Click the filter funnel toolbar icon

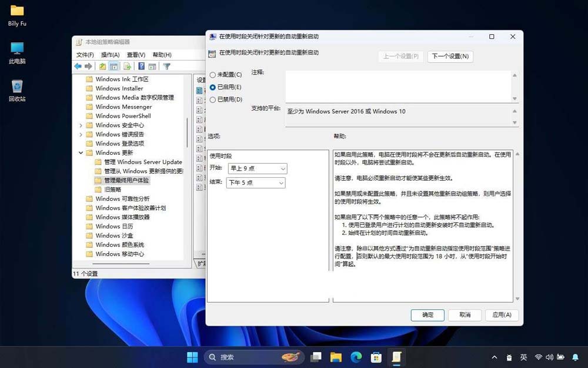166,67
